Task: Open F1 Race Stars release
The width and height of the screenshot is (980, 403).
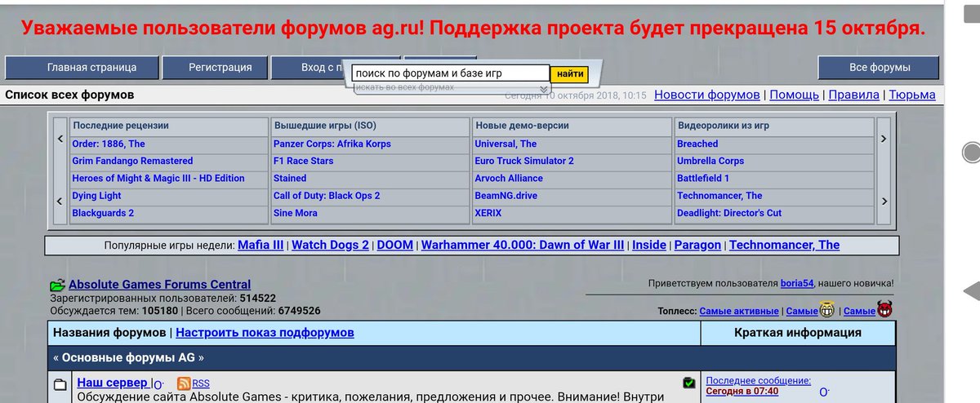Action: tap(304, 161)
